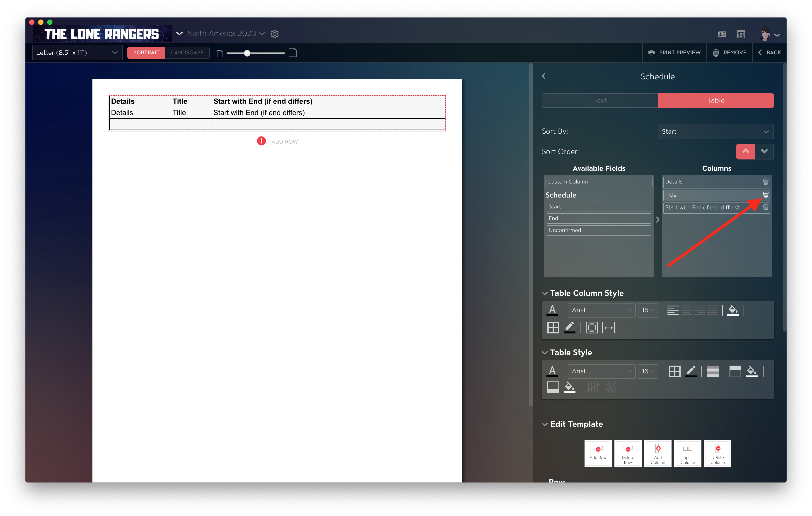Click Print Preview
The height and width of the screenshot is (516, 812).
[x=674, y=53]
